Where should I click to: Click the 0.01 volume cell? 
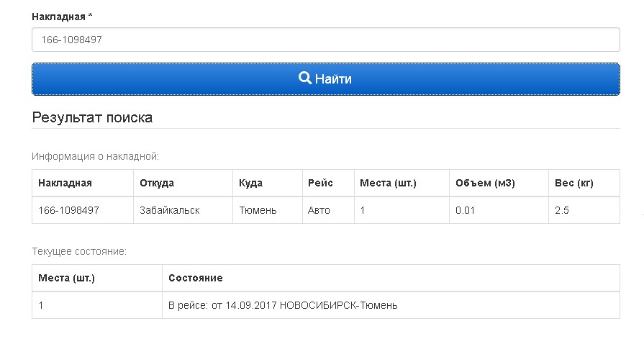(x=465, y=210)
